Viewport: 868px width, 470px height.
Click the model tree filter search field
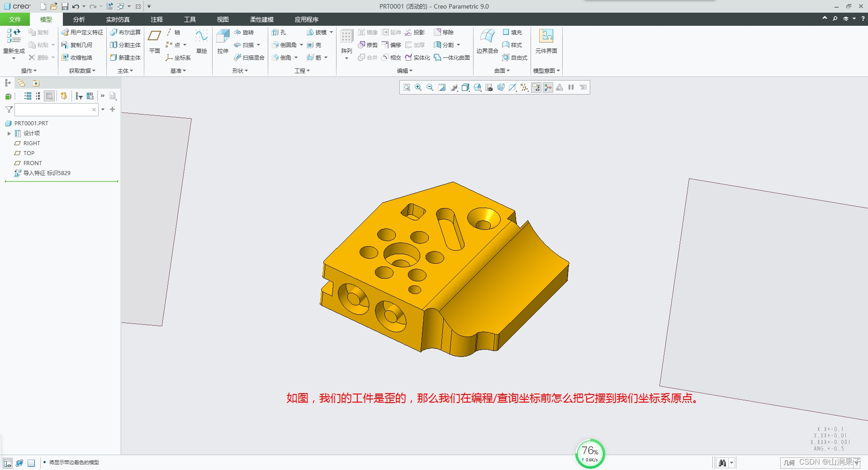click(53, 109)
